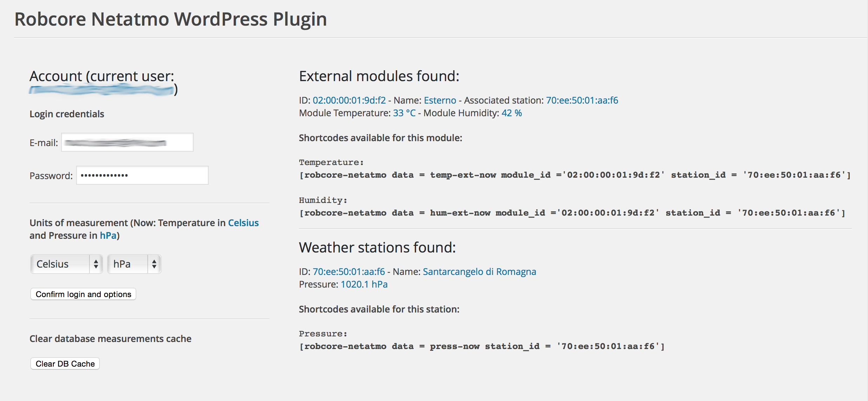Click the press-now shortcode line
The height and width of the screenshot is (401, 868).
tap(482, 346)
